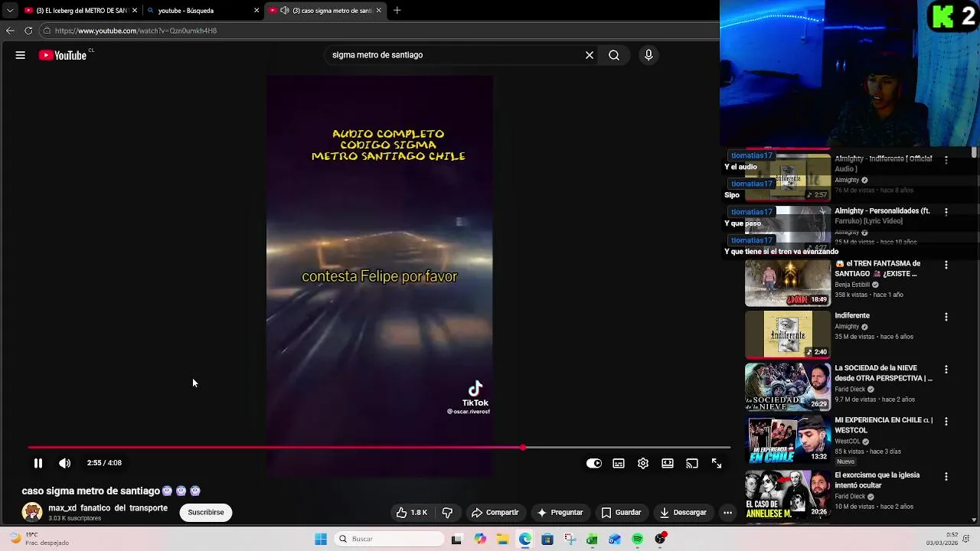Open options for Indiferente video
The image size is (980, 551).
[946, 317]
